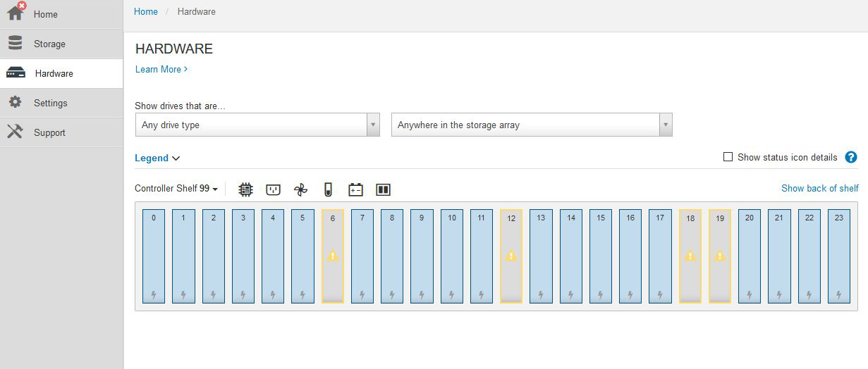Open the Controller Shelf 99 dropdown
The width and height of the screenshot is (868, 369).
[176, 189]
